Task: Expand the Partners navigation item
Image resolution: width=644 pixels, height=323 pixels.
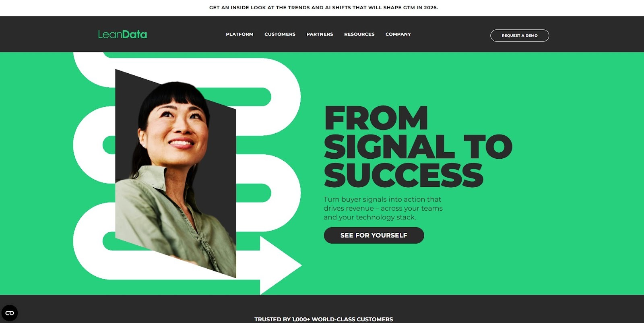Action: (320, 34)
